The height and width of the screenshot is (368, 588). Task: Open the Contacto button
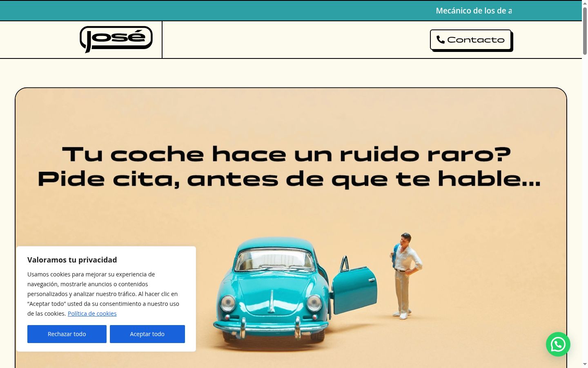(471, 40)
